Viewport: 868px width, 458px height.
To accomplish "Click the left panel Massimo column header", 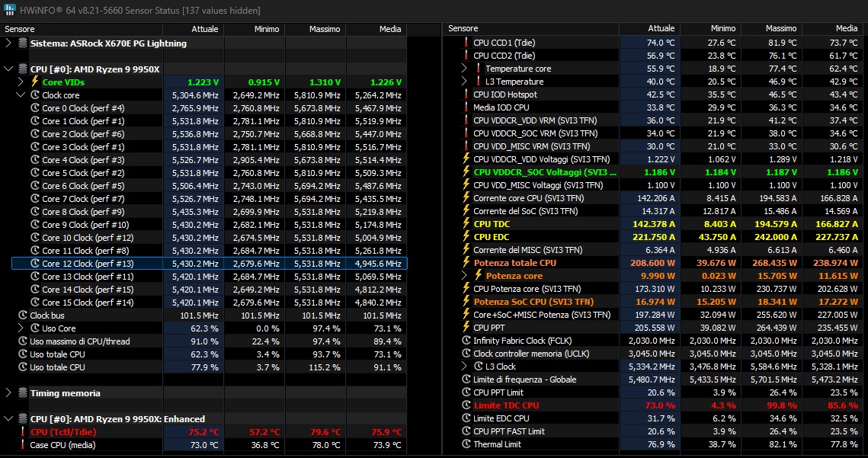I will click(x=315, y=29).
